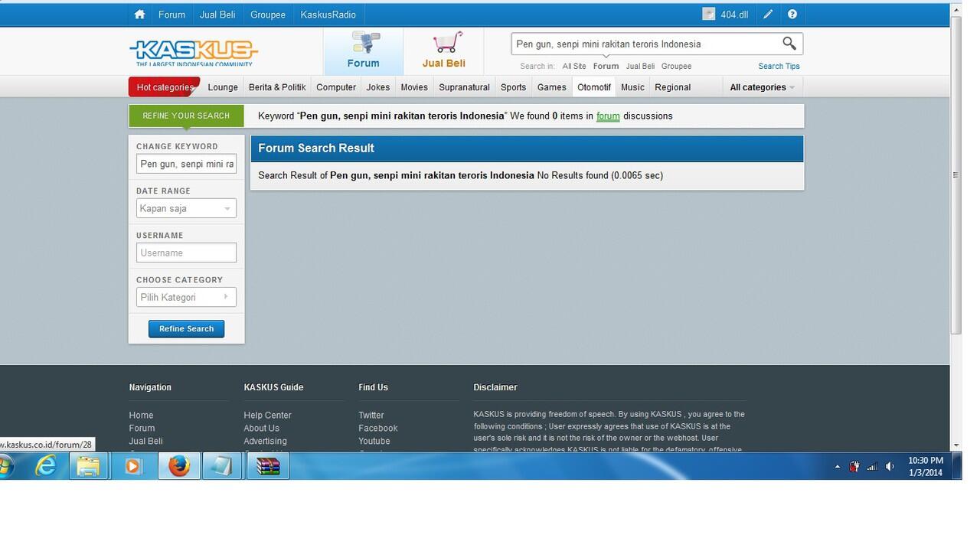Open Berita & Politik category

(x=277, y=87)
